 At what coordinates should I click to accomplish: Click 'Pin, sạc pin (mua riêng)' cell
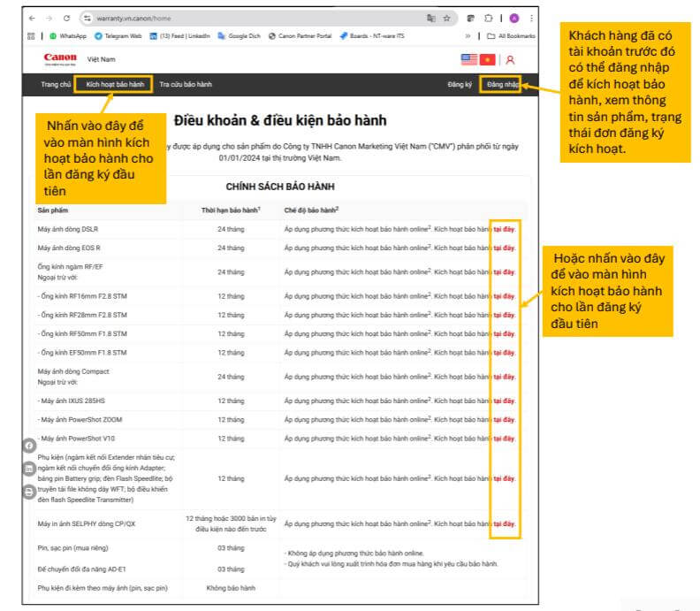[x=72, y=548]
